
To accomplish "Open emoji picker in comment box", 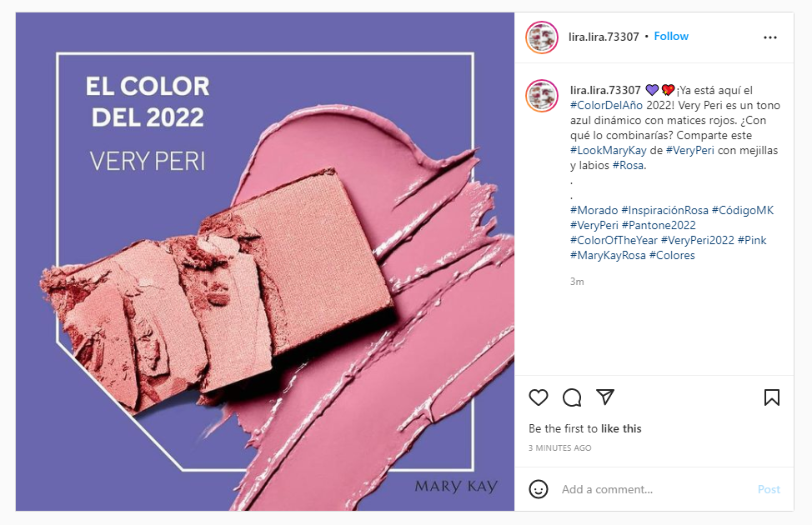I will pyautogui.click(x=539, y=489).
